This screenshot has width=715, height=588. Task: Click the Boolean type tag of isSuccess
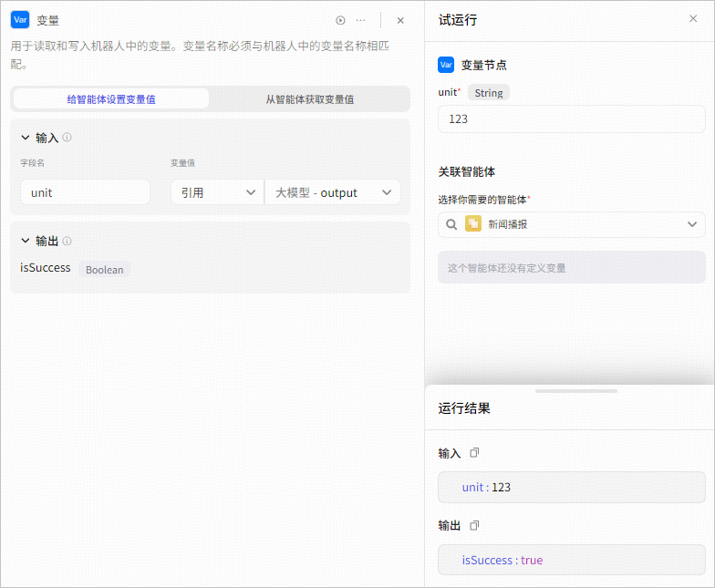104,270
